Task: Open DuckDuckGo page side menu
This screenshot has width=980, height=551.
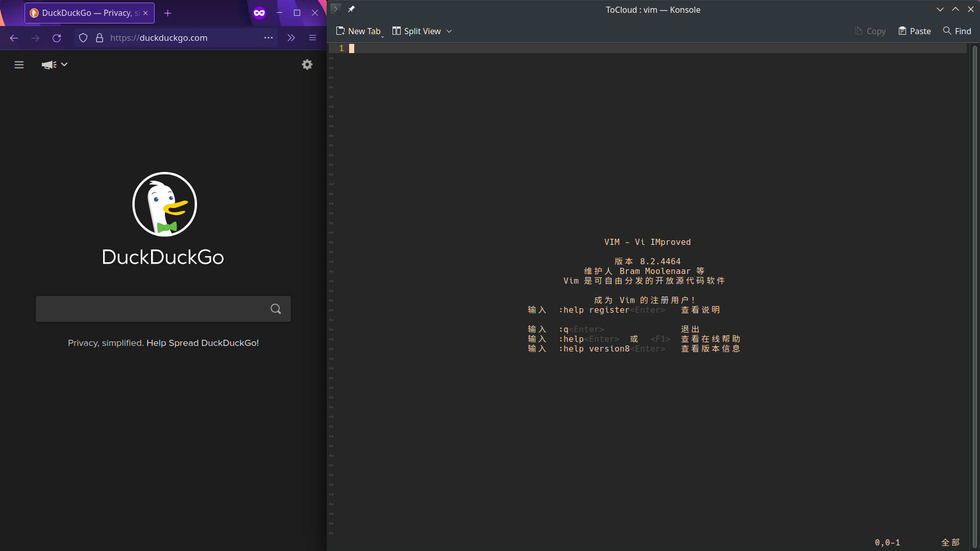Action: tap(19, 65)
